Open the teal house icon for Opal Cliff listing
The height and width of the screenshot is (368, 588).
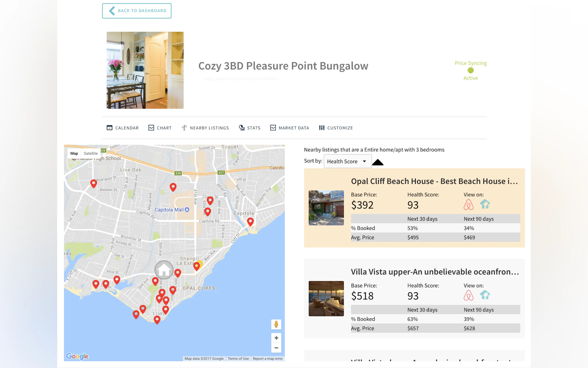point(485,204)
